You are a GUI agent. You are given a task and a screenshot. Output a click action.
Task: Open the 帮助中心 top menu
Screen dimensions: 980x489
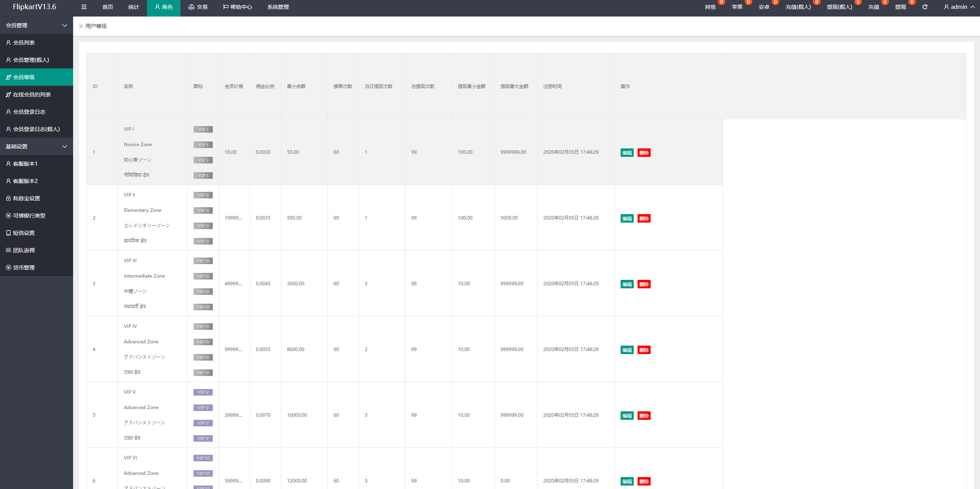click(237, 7)
